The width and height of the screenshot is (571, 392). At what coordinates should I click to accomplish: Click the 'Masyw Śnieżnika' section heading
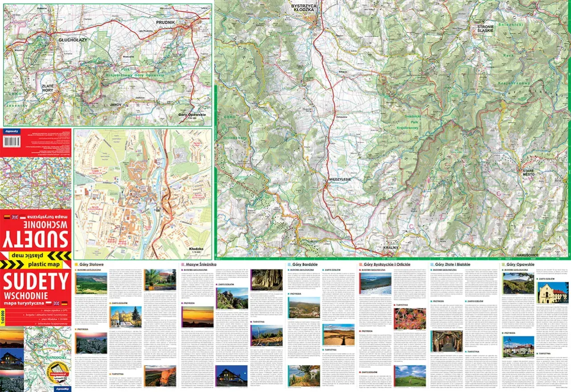[x=201, y=264]
